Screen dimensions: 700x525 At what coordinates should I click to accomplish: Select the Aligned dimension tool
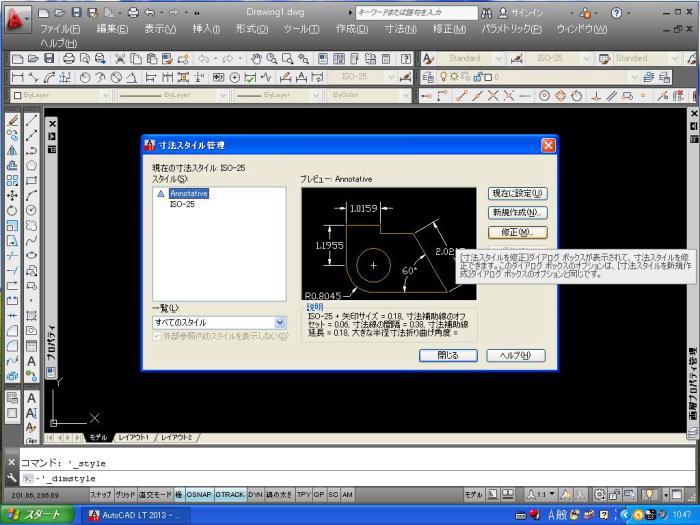[x=33, y=78]
